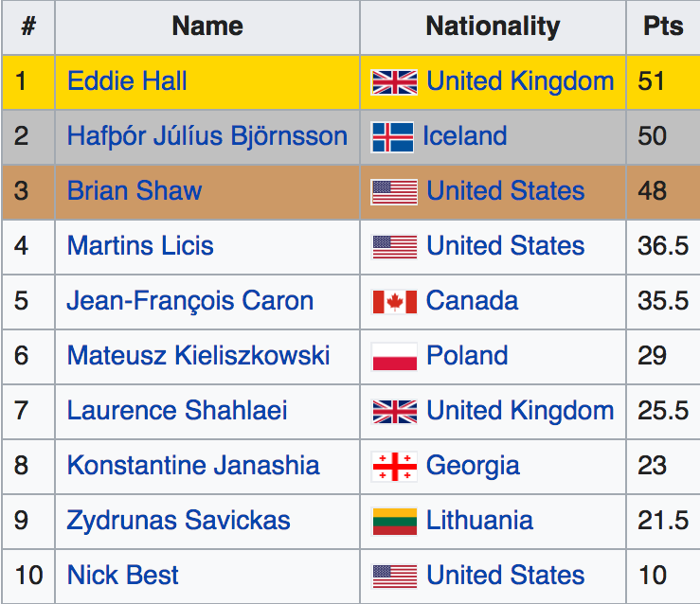Follow the Iceland nationality link
Image resolution: width=700 pixels, height=604 pixels.
465,136
